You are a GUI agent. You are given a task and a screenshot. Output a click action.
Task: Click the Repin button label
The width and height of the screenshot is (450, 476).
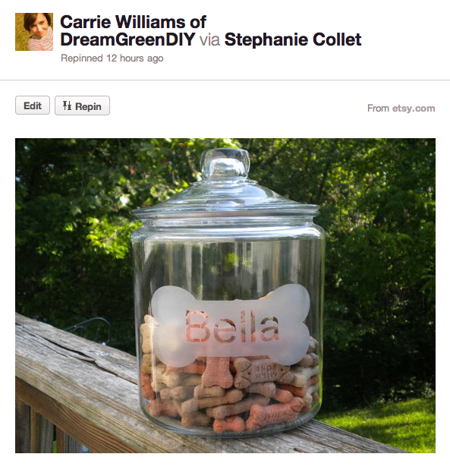(x=88, y=106)
